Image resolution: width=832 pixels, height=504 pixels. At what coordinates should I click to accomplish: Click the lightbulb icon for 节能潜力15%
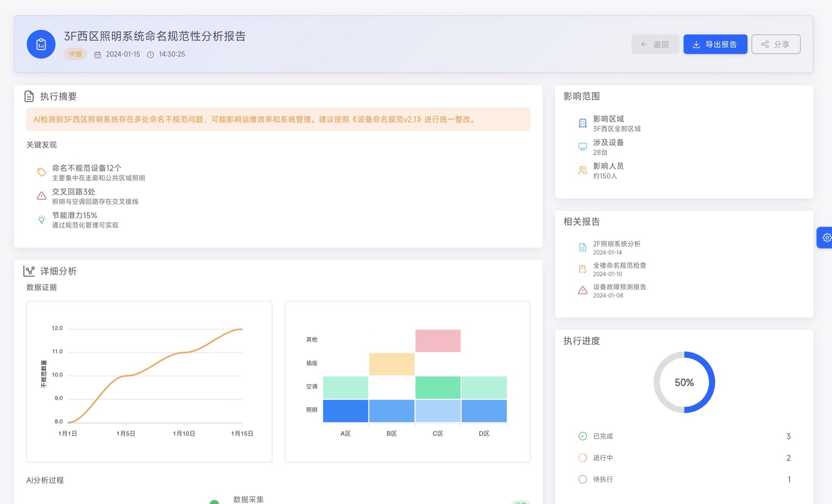click(x=41, y=219)
